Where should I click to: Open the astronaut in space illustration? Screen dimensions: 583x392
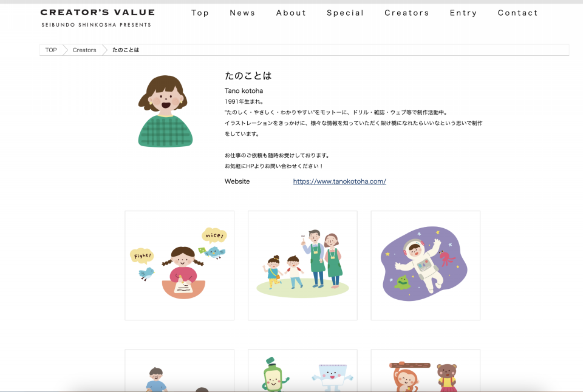click(425, 265)
